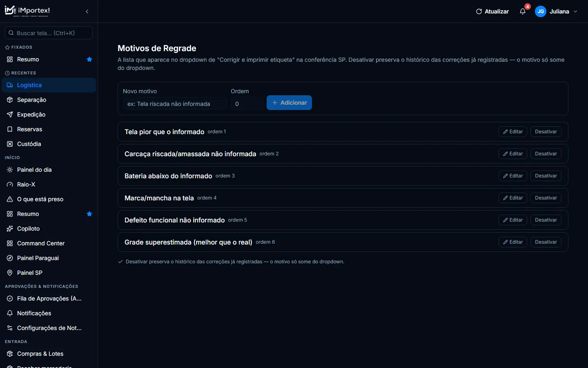
Task: Open Resumo under Início section
Action: point(49,214)
